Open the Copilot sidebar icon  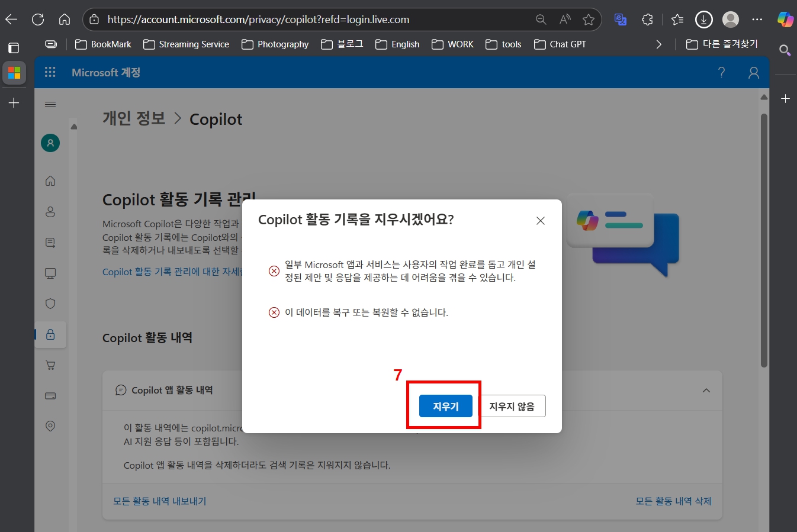point(785,20)
